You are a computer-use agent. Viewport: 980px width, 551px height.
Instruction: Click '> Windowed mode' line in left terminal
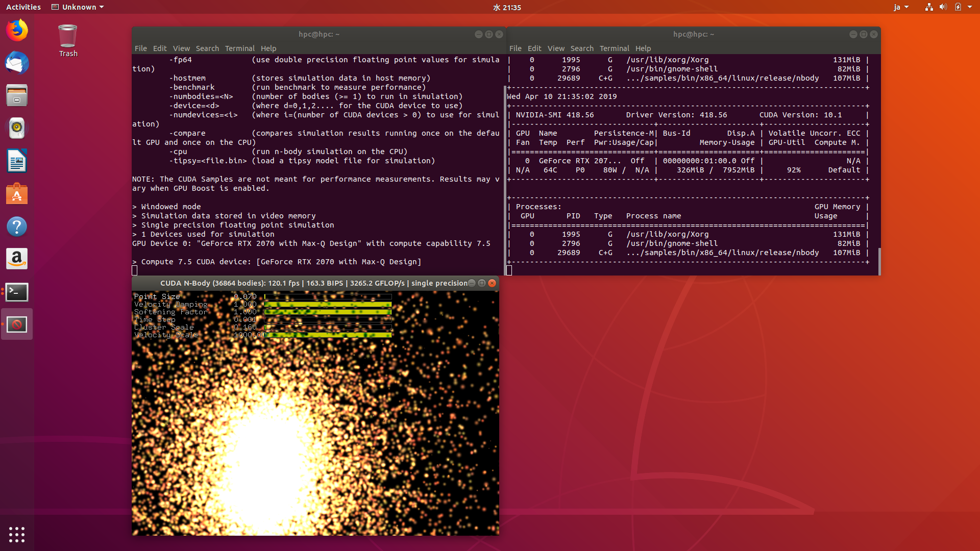click(x=166, y=207)
